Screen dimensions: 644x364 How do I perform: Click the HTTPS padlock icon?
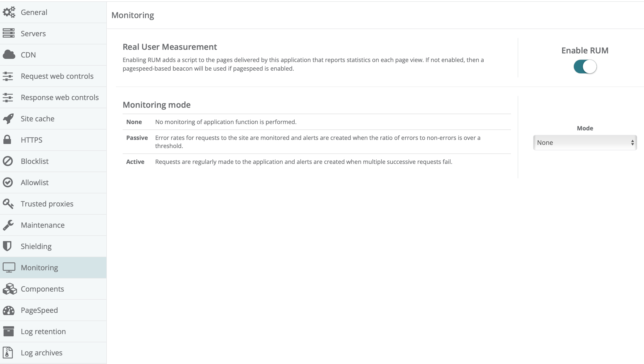[7, 140]
